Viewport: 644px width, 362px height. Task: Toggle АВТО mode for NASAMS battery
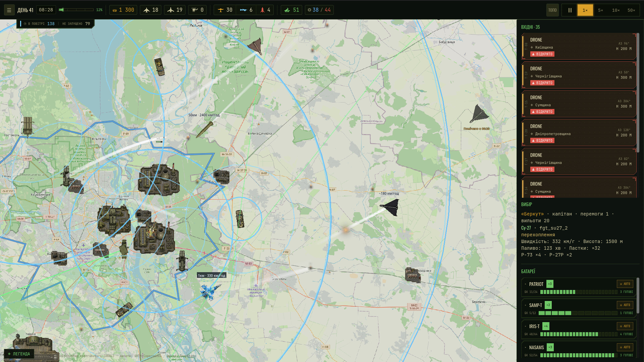coord(625,347)
